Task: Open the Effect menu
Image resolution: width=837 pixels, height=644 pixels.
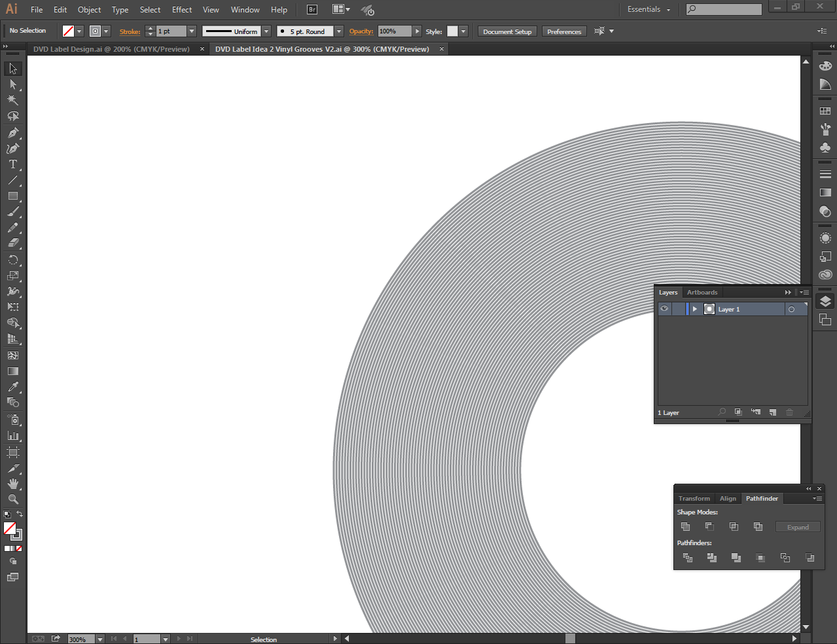Action: pos(182,10)
